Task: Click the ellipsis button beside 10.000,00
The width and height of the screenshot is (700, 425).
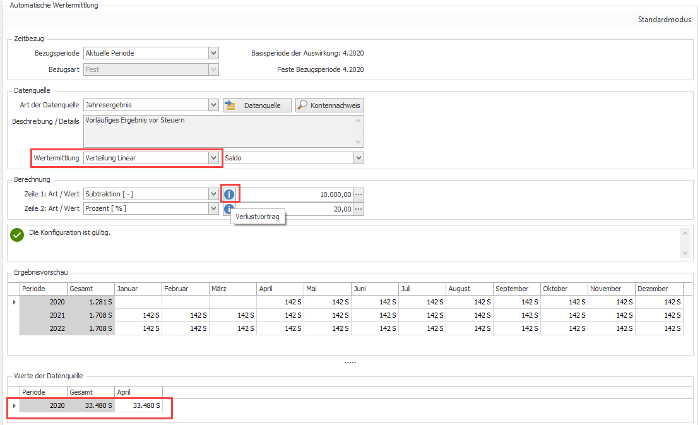Action: [358, 194]
